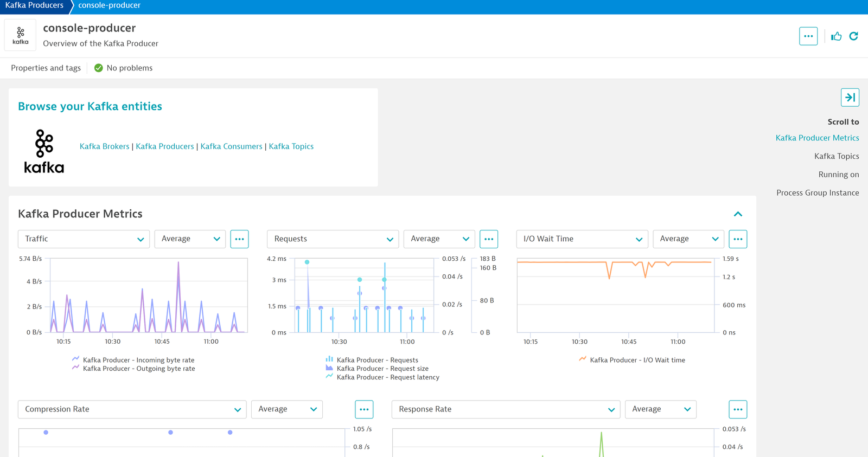Image resolution: width=868 pixels, height=457 pixels.
Task: Click the tallest purple peak in Traffic chart
Action: click(178, 264)
